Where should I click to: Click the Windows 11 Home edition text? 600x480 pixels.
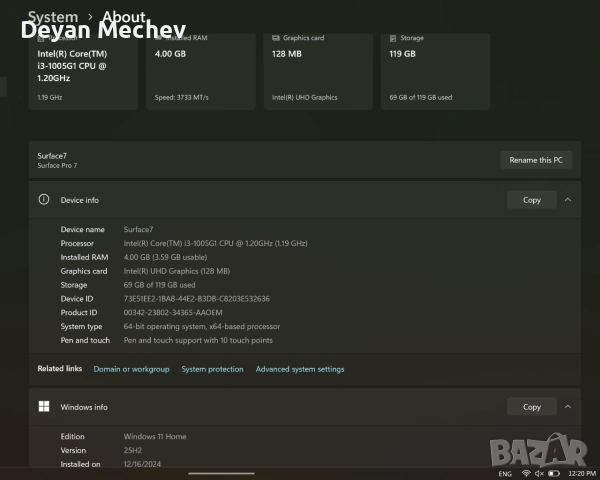pos(155,436)
